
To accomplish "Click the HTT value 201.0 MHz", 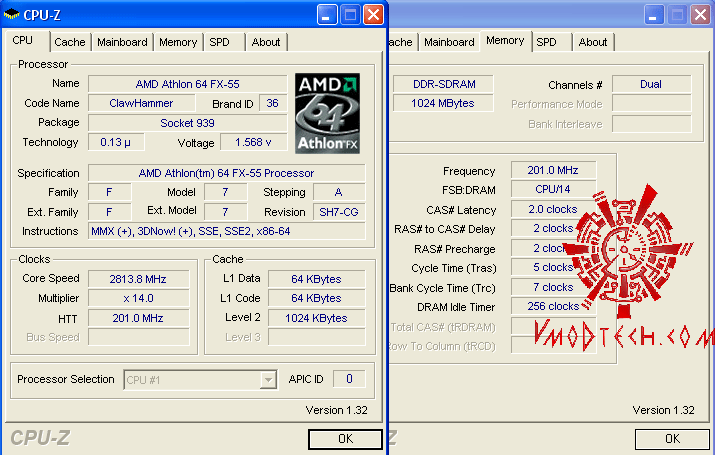I will [x=138, y=318].
